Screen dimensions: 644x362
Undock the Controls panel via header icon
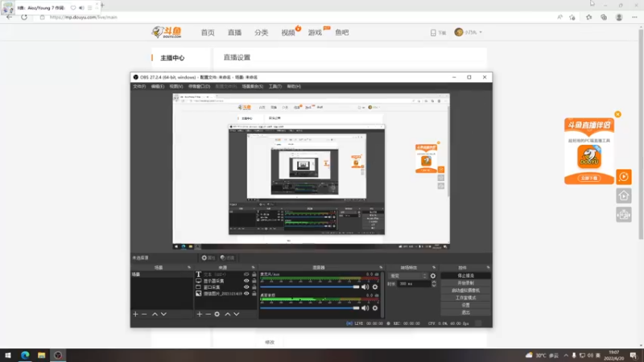488,268
